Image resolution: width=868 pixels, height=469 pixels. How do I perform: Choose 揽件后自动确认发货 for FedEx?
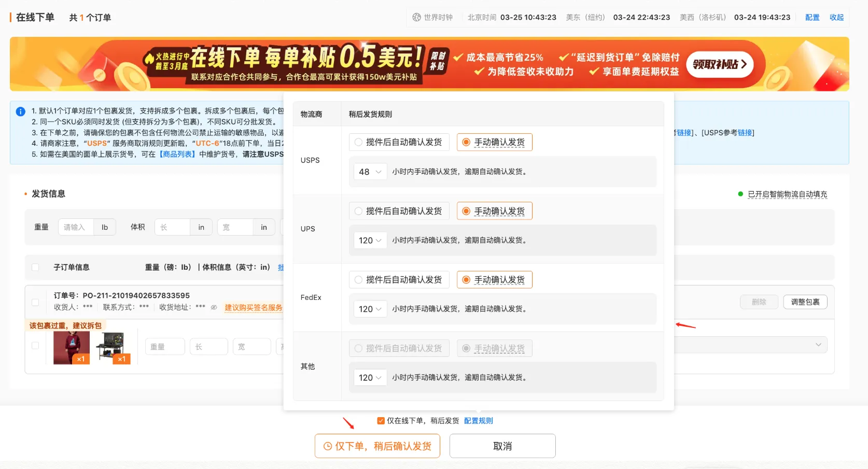click(358, 280)
